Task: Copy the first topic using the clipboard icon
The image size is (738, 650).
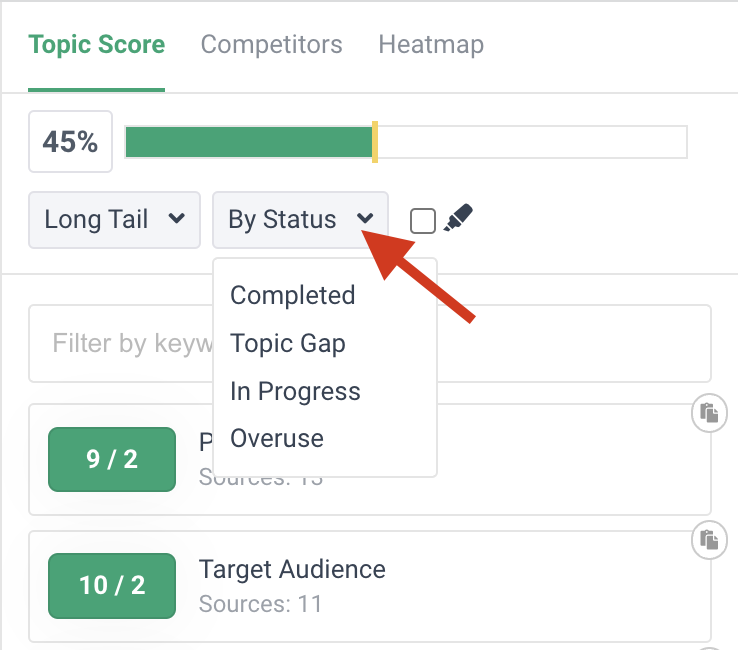Action: [709, 412]
